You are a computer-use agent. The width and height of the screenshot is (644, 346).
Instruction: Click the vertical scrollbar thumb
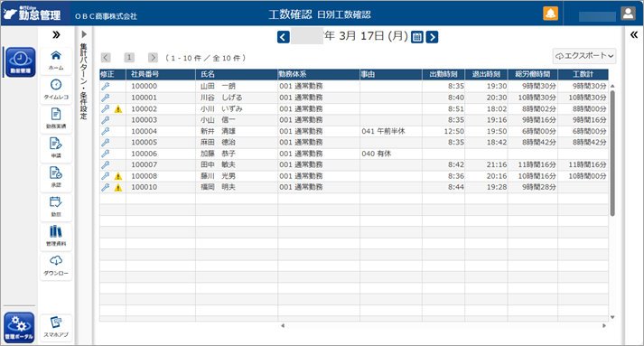[x=612, y=154]
